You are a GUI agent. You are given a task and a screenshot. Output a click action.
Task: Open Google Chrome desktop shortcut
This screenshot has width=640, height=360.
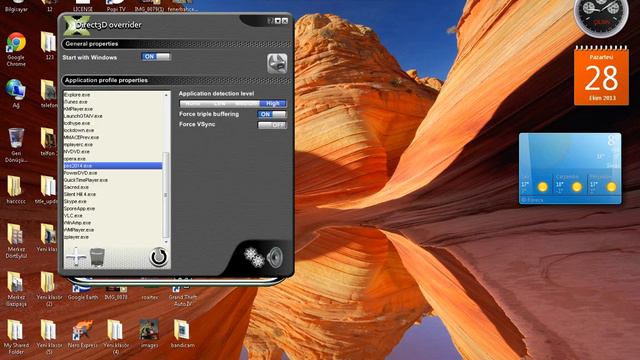pyautogui.click(x=16, y=49)
